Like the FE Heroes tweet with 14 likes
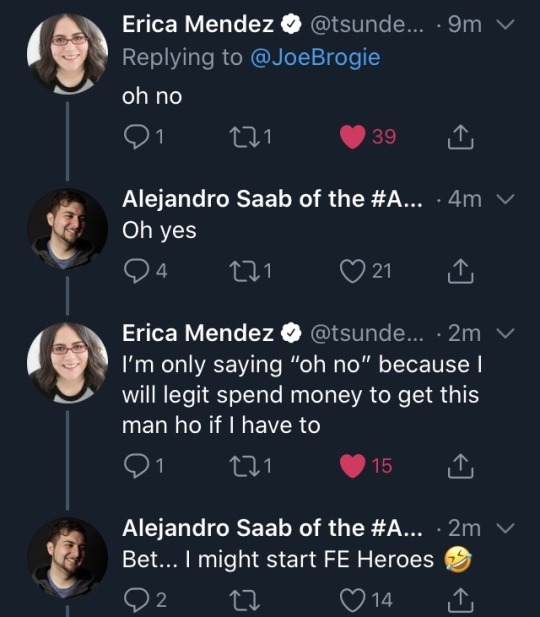 (x=353, y=600)
